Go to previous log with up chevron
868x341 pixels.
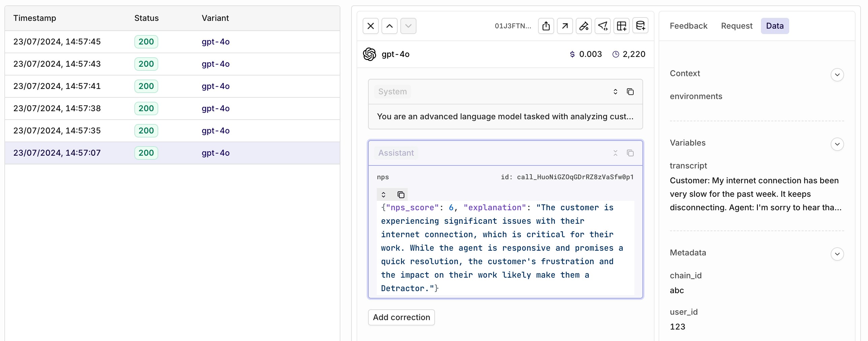pyautogui.click(x=390, y=26)
